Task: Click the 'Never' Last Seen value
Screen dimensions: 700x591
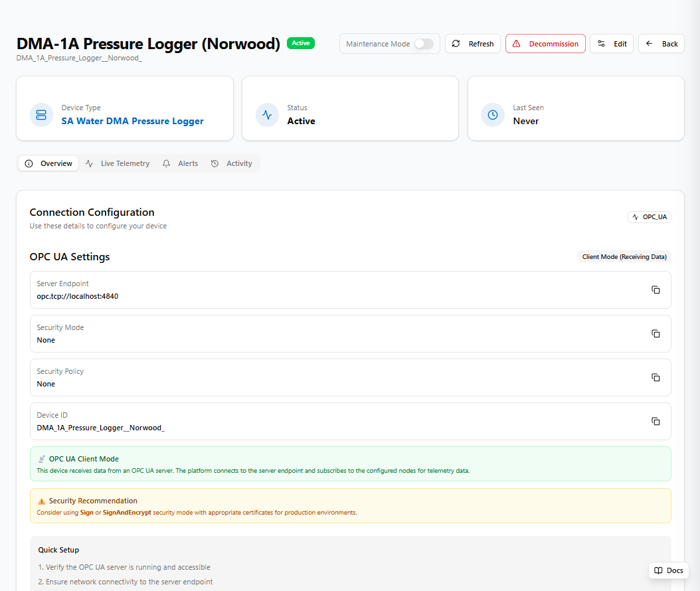Action: [x=525, y=121]
